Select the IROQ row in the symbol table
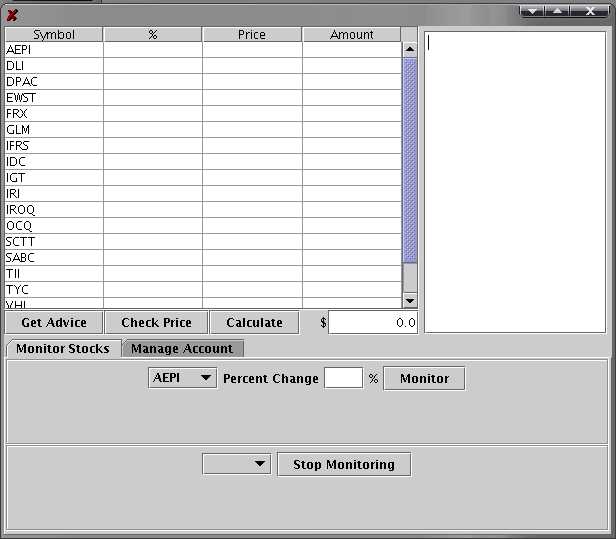 click(x=54, y=210)
